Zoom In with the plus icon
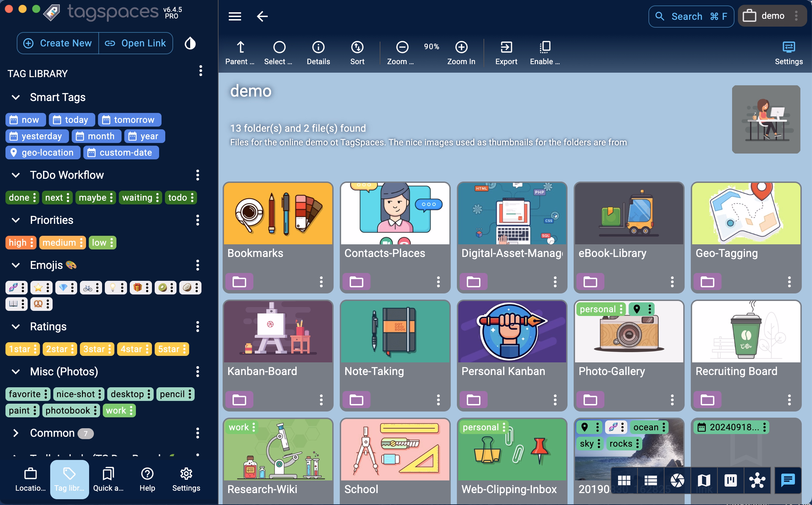The image size is (812, 505). (x=461, y=47)
